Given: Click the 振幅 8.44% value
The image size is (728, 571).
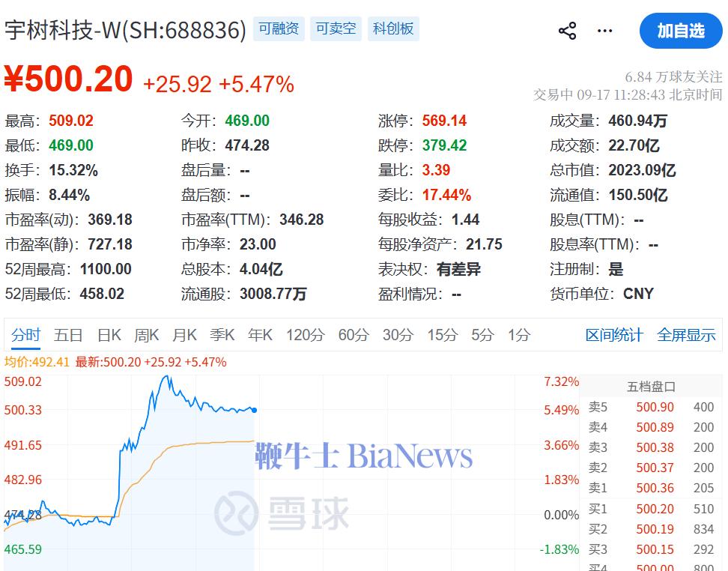Looking at the screenshot, I should (x=69, y=195).
